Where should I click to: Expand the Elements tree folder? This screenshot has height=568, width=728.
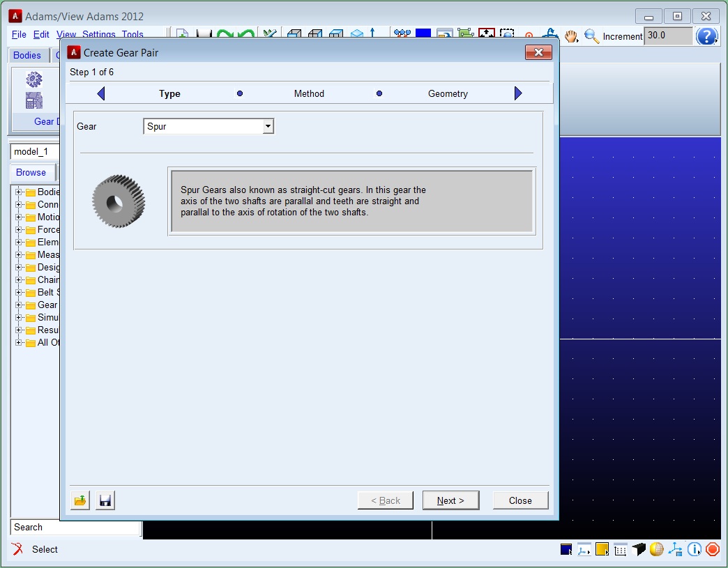pyautogui.click(x=19, y=242)
